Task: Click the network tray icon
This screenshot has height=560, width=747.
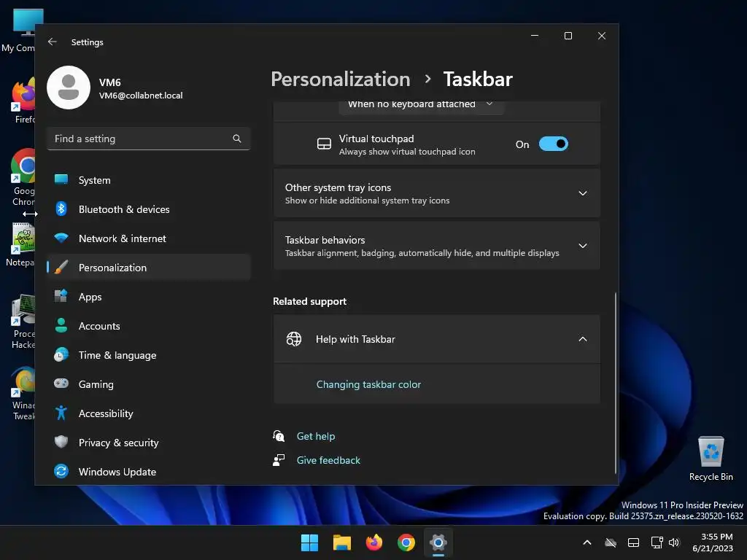Action: [657, 542]
